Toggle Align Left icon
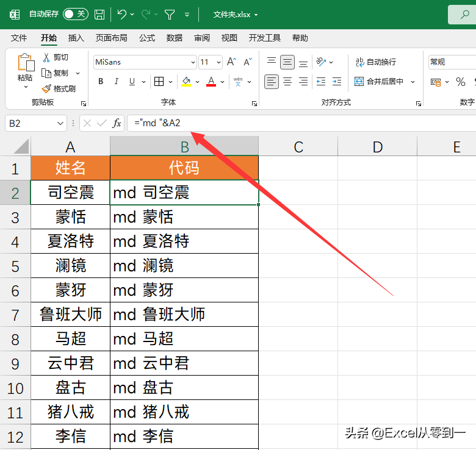This screenshot has height=450, width=476. pos(272,81)
